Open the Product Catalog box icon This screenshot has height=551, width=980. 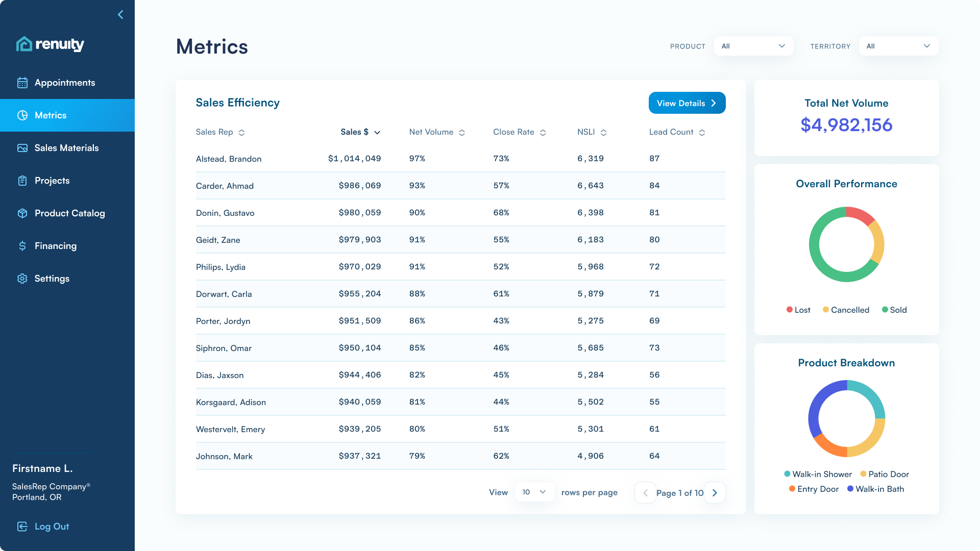coord(22,213)
